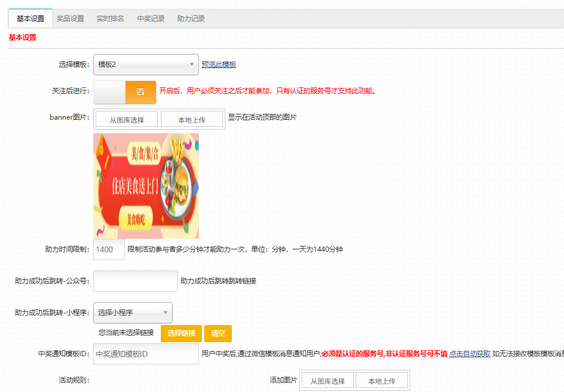Click the yellow 选择链接 button
Viewport: 564px width, 392px height.
tap(181, 333)
